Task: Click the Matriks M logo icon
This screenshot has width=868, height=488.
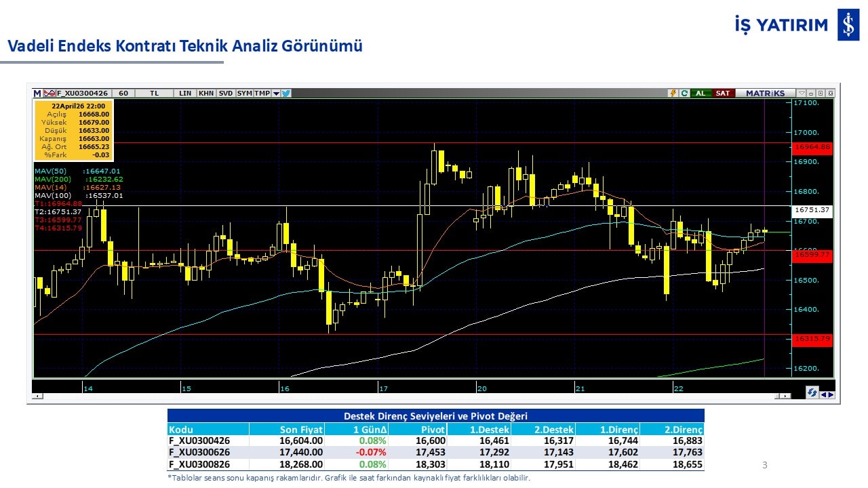Action: point(37,94)
